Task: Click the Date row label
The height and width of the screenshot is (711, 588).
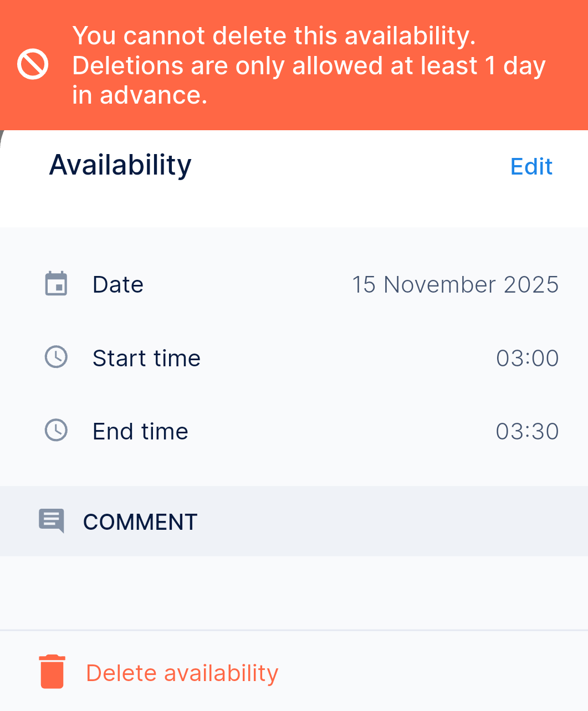Action: click(x=118, y=284)
